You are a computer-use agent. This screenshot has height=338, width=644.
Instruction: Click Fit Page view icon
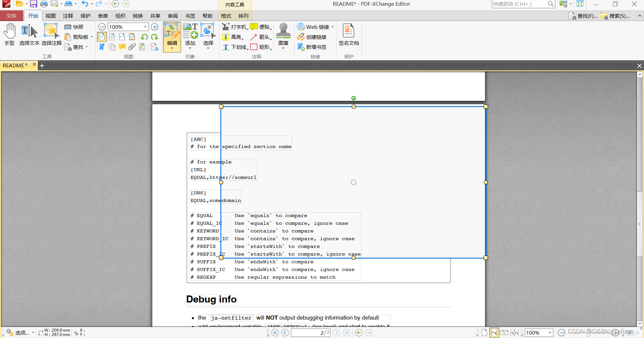pos(112,37)
